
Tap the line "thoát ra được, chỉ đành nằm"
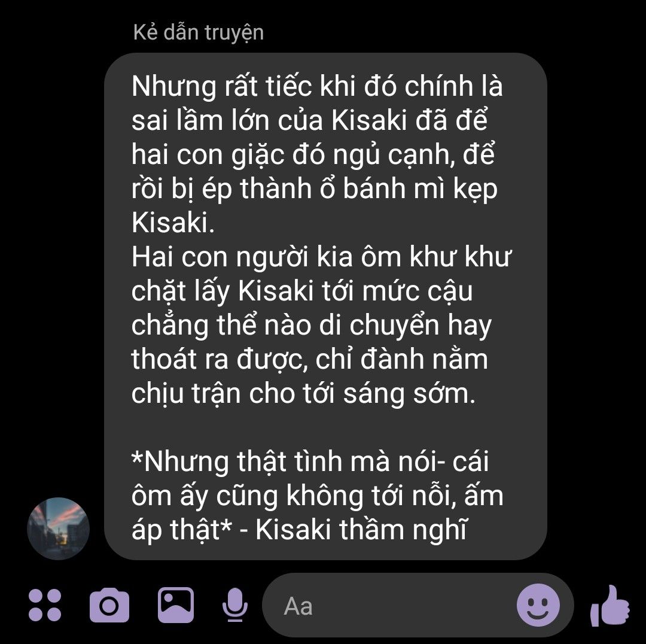[310, 360]
